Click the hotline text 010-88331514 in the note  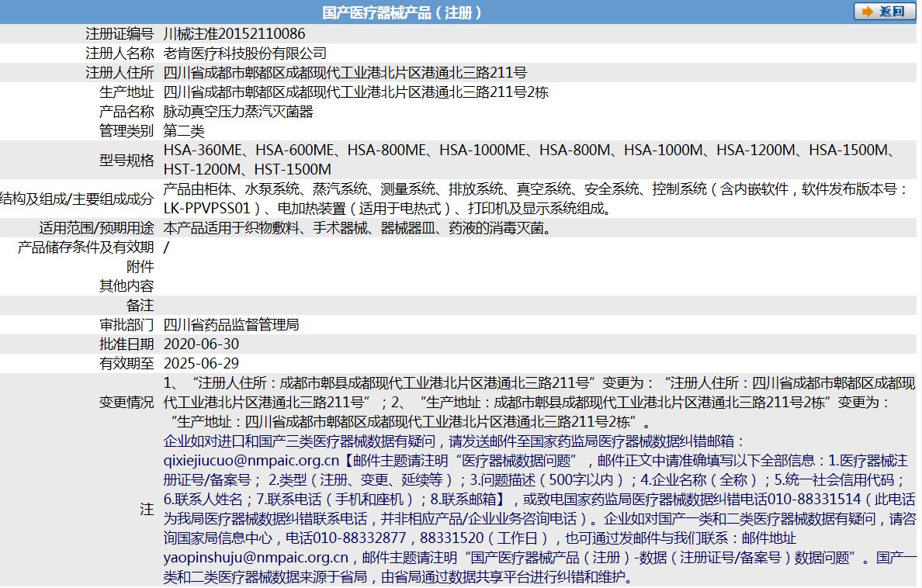point(814,500)
